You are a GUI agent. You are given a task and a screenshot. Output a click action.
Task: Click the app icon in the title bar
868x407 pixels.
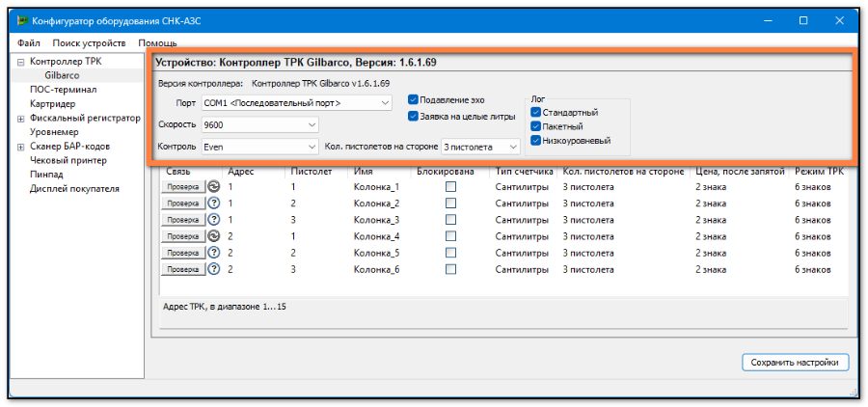(22, 20)
